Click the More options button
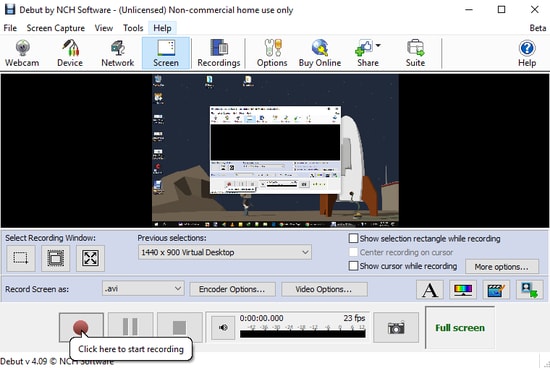The image size is (550, 368). [x=502, y=267]
